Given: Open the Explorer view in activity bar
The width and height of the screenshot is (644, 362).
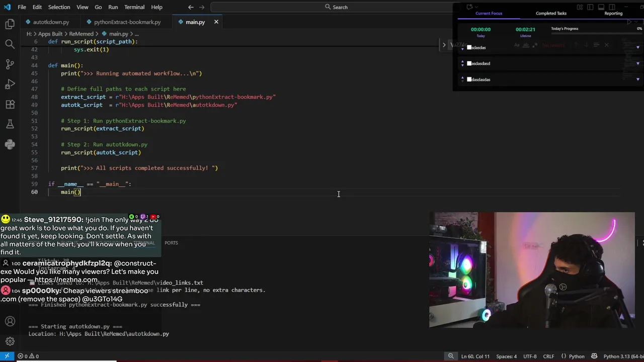Looking at the screenshot, I should (x=10, y=24).
